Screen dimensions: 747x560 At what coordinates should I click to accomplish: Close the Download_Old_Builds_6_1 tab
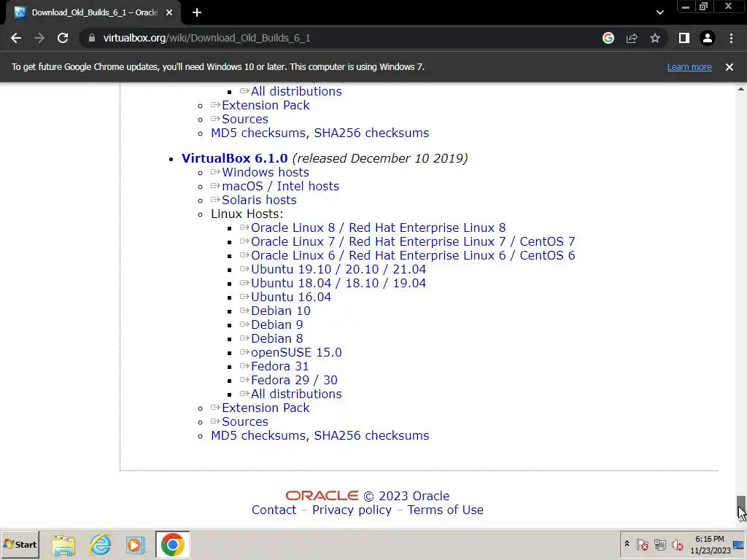click(169, 12)
